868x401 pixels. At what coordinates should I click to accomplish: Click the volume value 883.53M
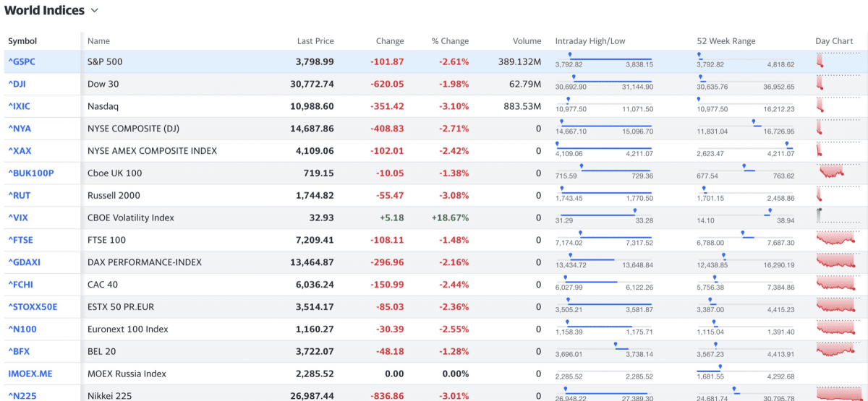522,107
